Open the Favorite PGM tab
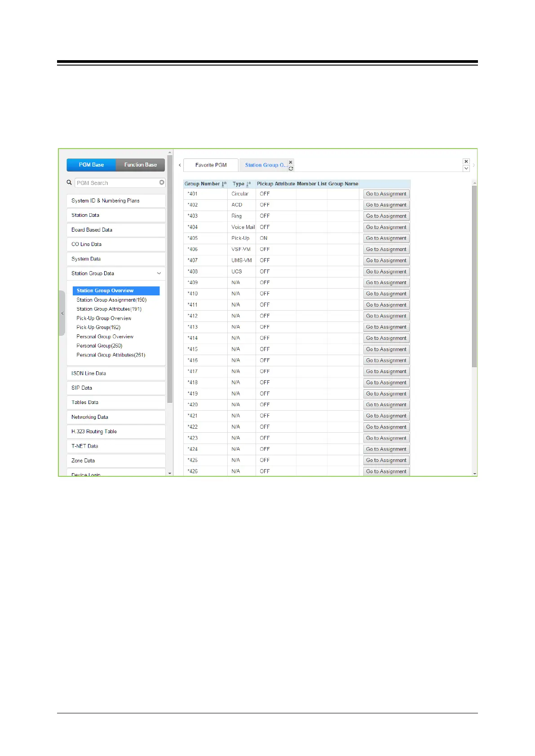The image size is (535, 756). pos(211,165)
